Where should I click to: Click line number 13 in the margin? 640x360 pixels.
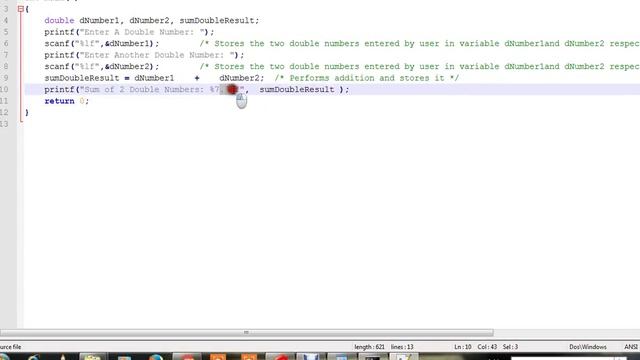pos(4,124)
